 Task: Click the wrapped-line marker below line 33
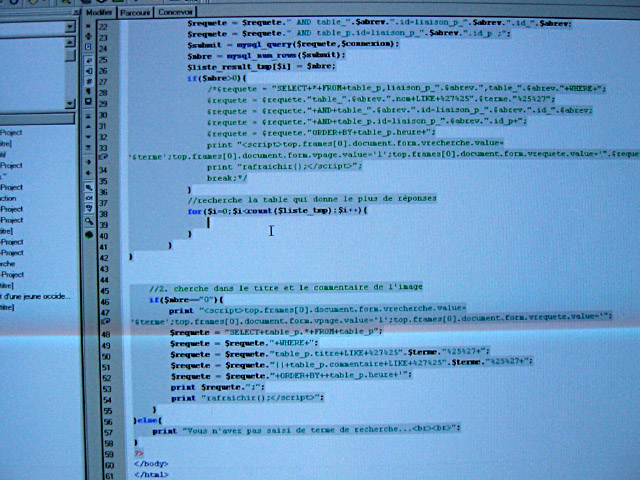103,156
